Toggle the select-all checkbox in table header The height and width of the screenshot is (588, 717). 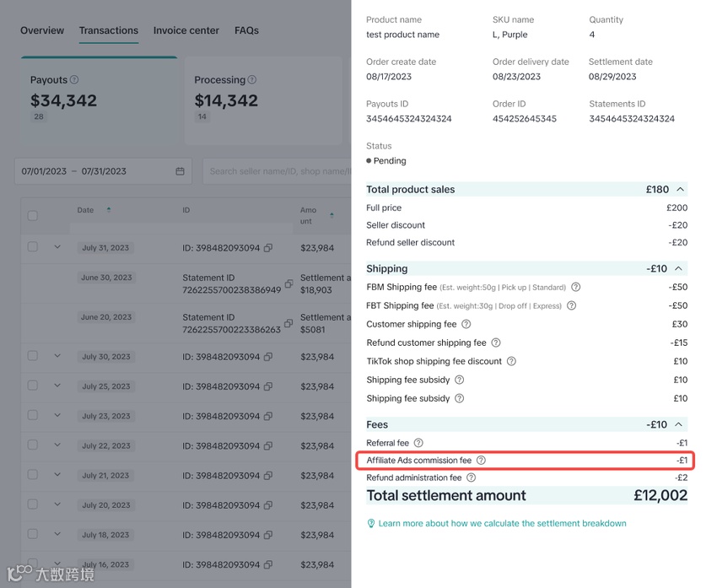[32, 215]
